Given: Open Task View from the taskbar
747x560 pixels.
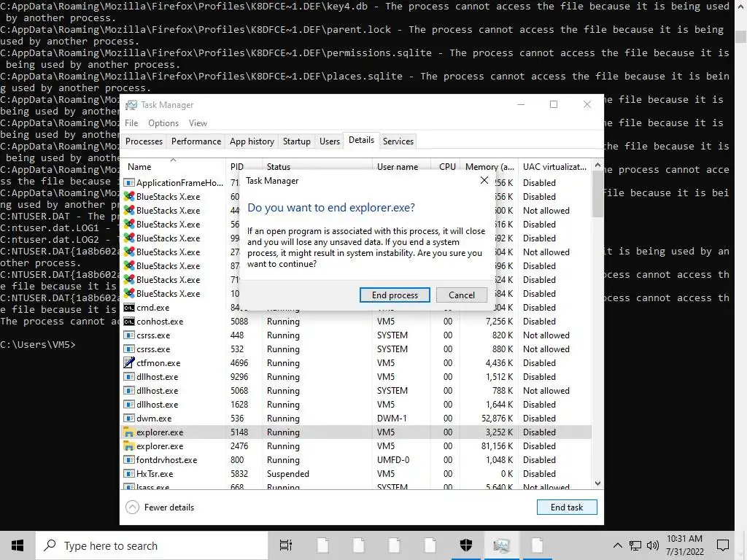Looking at the screenshot, I should click(x=286, y=545).
